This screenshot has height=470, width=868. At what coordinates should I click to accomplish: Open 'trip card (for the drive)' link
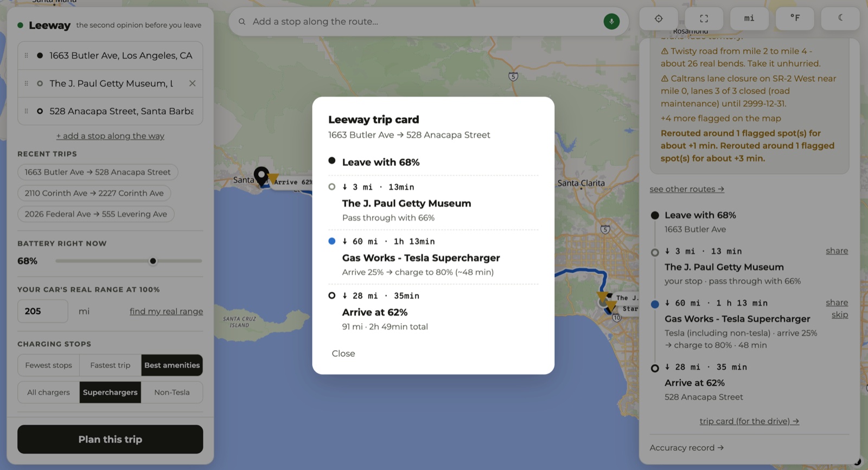[749, 421]
